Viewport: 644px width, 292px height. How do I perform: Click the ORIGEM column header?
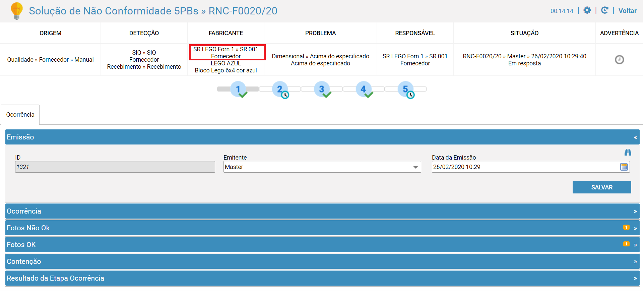[x=50, y=33]
